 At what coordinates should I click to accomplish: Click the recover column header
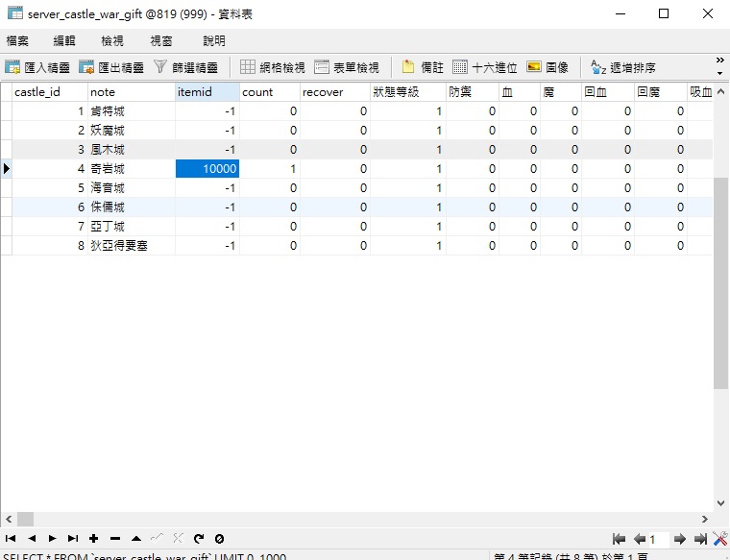(x=335, y=92)
